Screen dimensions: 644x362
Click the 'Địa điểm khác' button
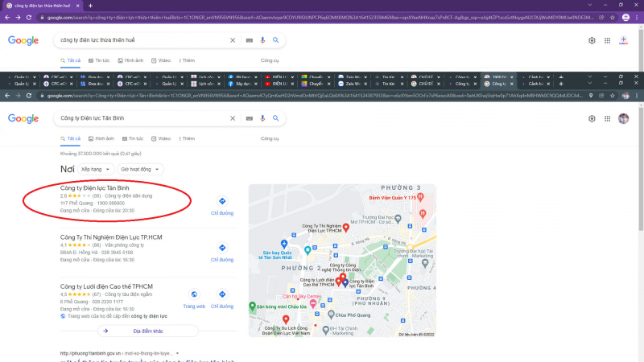pos(148,331)
